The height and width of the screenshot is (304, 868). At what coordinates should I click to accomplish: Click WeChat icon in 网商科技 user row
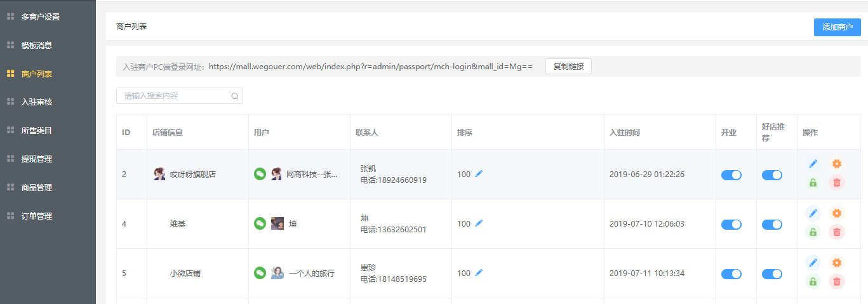260,174
